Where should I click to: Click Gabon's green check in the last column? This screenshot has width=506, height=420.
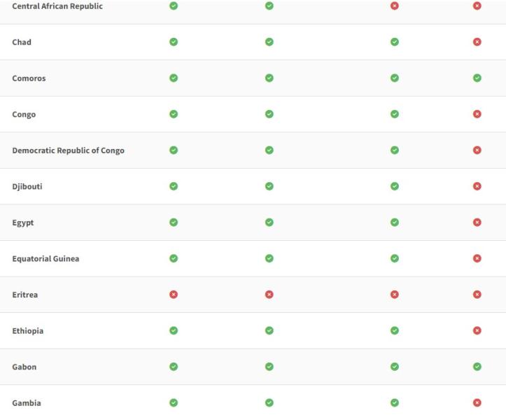(x=477, y=367)
